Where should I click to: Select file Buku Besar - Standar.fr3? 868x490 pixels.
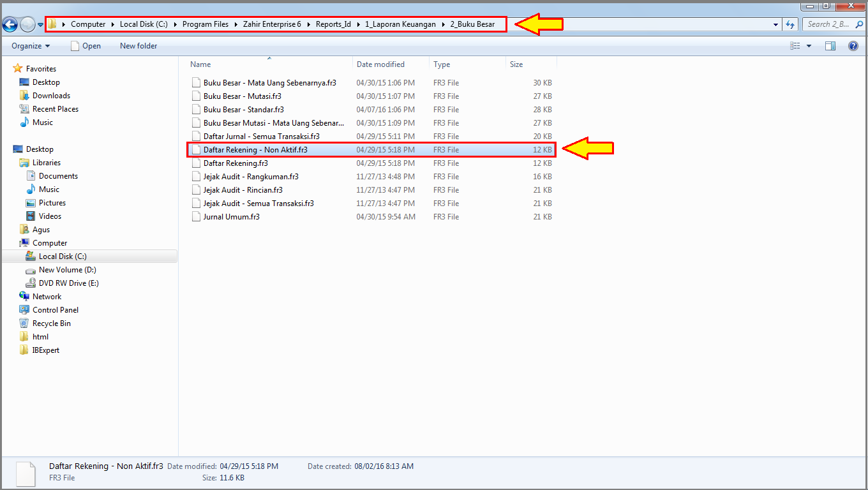pyautogui.click(x=243, y=110)
